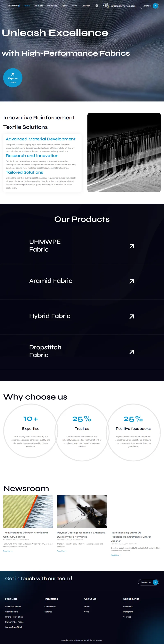Open the Industries menu item
This screenshot has height=644, width=164.
click(x=52, y=6)
